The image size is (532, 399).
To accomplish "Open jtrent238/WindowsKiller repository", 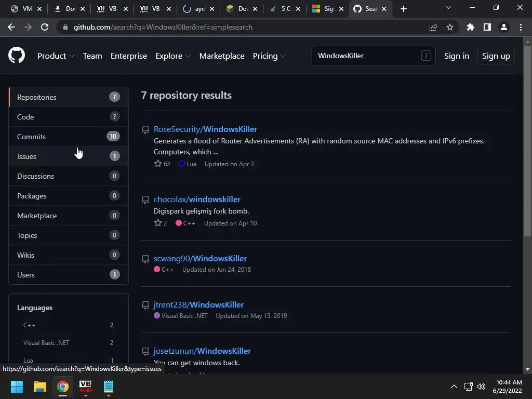I will [198, 304].
